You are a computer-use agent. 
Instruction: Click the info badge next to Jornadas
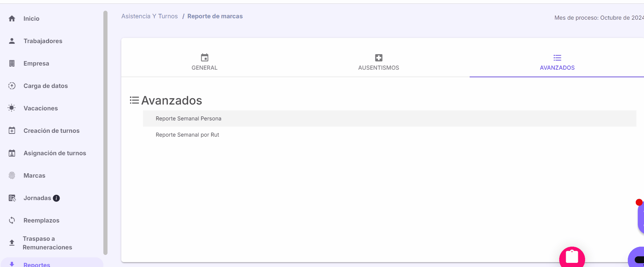click(56, 198)
